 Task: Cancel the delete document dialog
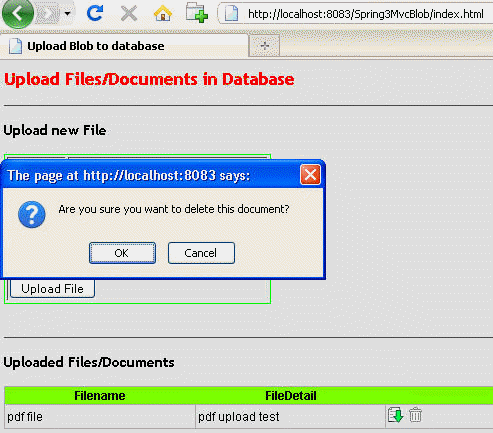pos(201,253)
